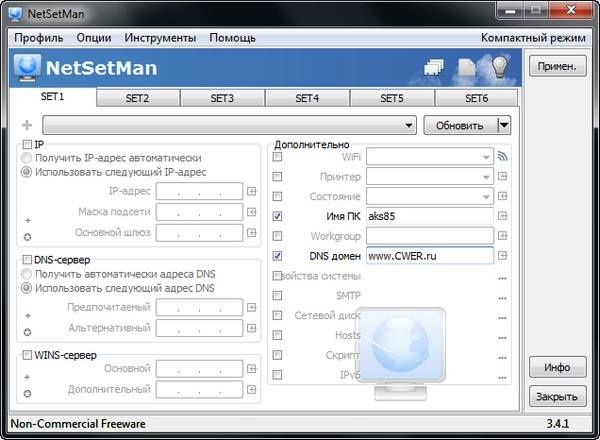The height and width of the screenshot is (440, 600).
Task: Click the Закрыть button
Action: 557,397
